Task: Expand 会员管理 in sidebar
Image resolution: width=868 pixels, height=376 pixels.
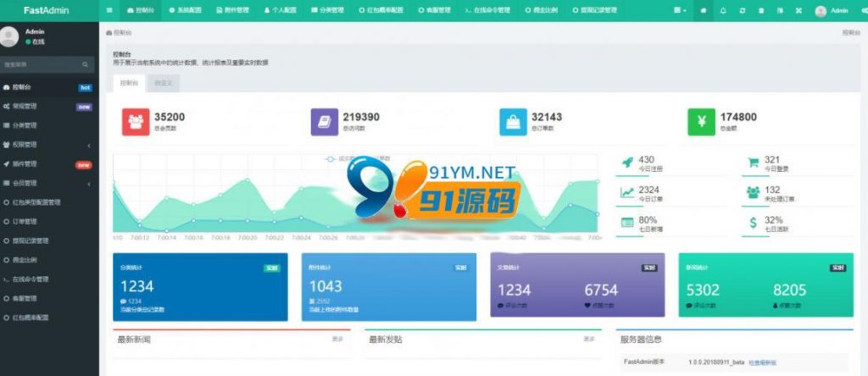Action: click(47, 183)
